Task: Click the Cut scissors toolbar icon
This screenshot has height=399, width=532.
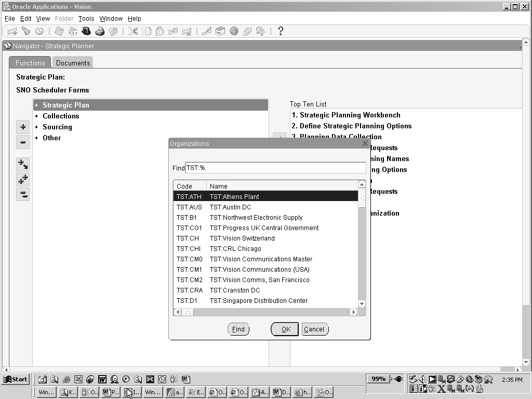Action: coord(133,31)
